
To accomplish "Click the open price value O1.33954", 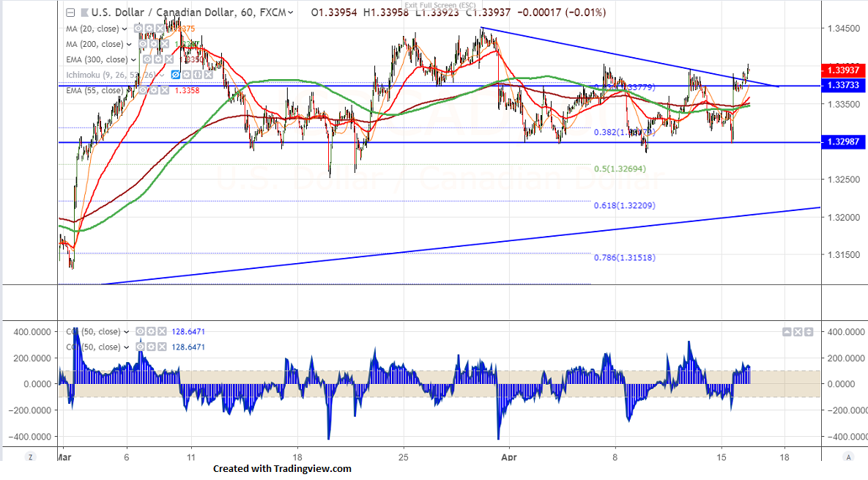I will pyautogui.click(x=334, y=12).
